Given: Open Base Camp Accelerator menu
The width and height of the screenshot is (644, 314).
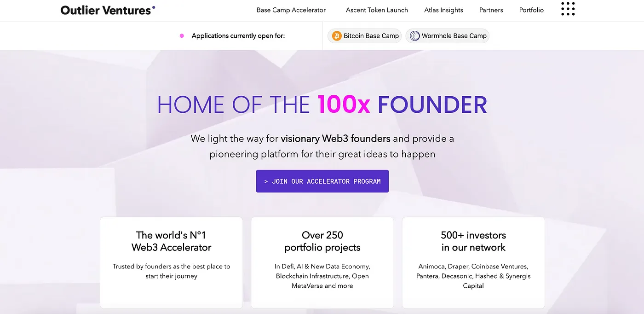Looking at the screenshot, I should click(x=291, y=10).
